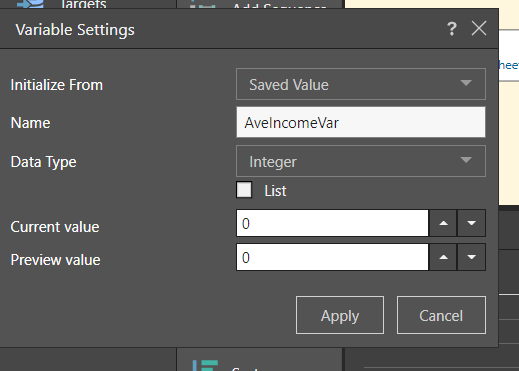The image size is (519, 371).
Task: Click the help question mark icon
Action: tap(452, 29)
